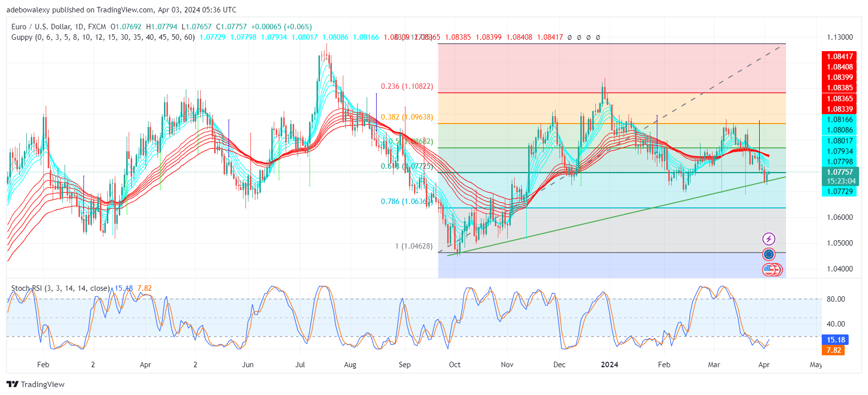
Task: Click the TradingView wordmark text
Action: 43,385
